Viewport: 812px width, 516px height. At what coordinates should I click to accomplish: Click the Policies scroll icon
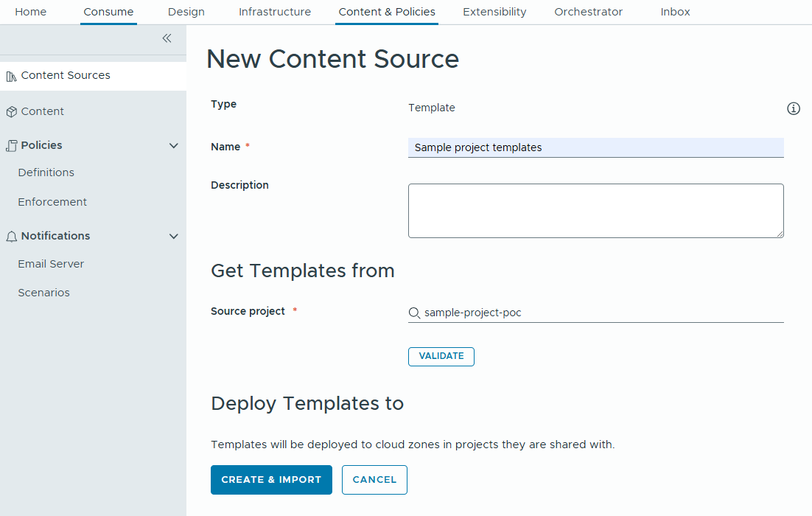click(x=11, y=146)
